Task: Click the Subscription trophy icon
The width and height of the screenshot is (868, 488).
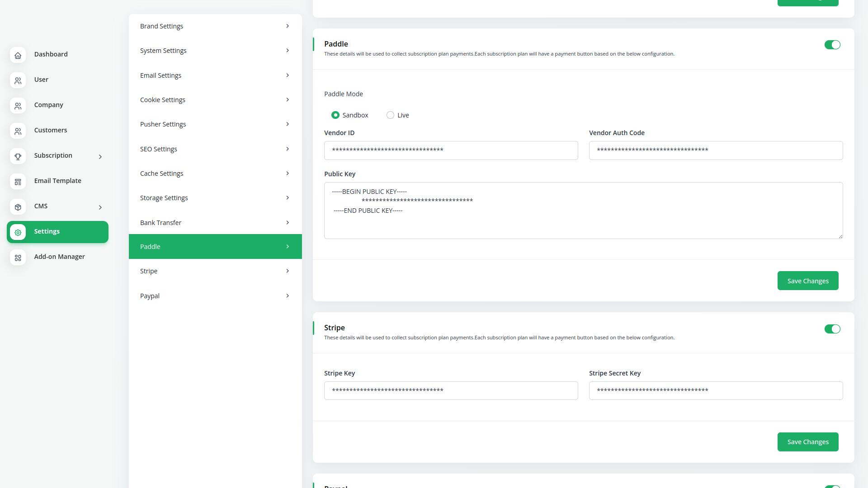Action: (x=18, y=156)
